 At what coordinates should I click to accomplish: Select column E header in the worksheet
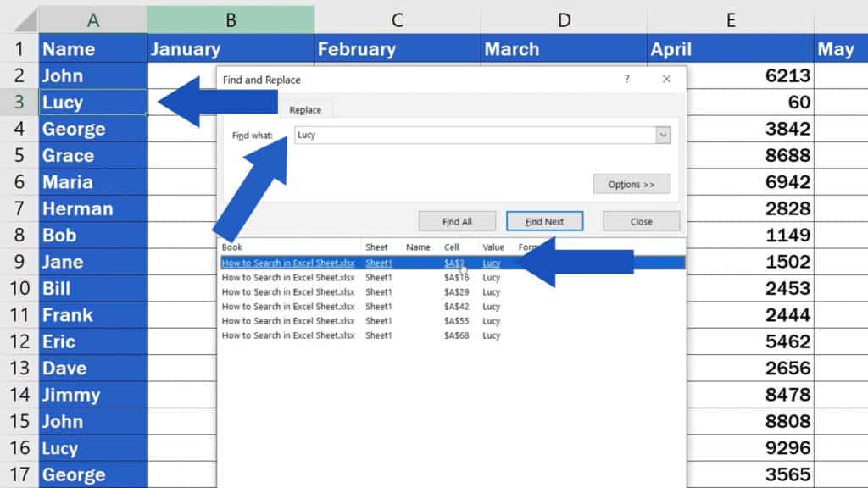[x=730, y=17]
